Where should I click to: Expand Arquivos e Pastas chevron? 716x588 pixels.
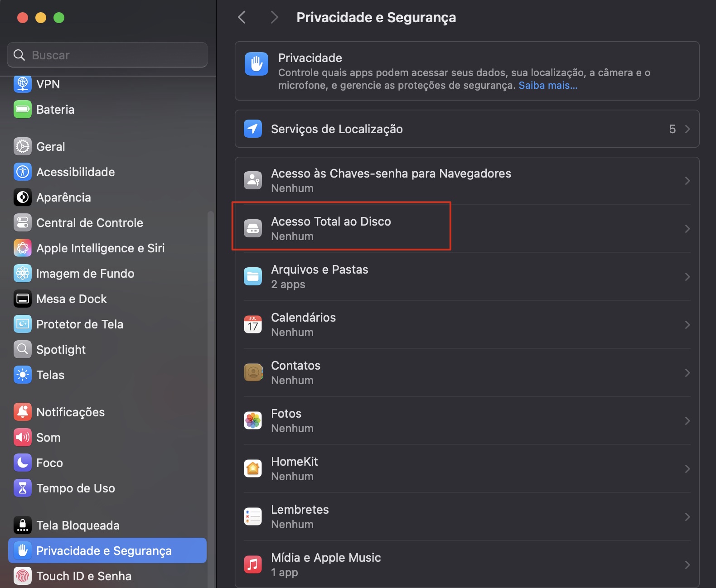(x=687, y=277)
